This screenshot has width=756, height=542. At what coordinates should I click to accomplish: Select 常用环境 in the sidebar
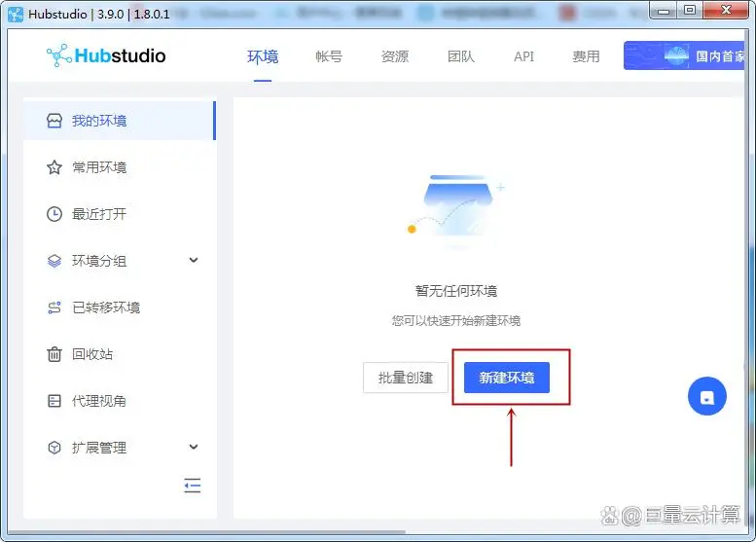click(x=119, y=167)
